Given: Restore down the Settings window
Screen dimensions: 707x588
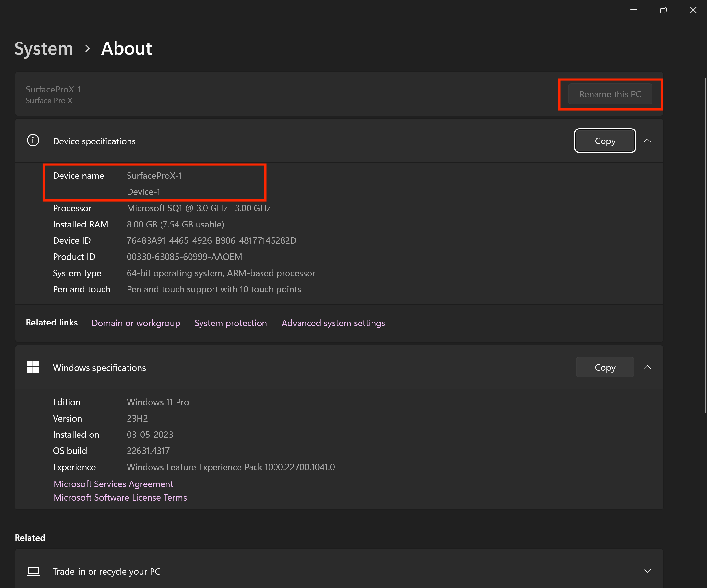Looking at the screenshot, I should (x=663, y=10).
